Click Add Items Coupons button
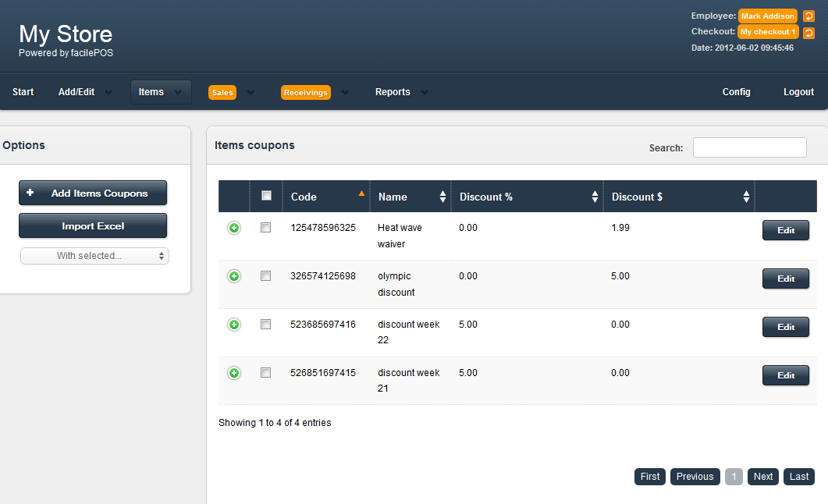828x504 pixels. [93, 193]
